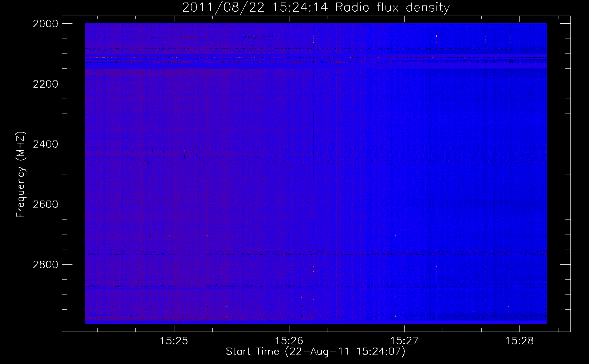Click the 15:26 time tick label
The image size is (589, 364).
point(289,341)
